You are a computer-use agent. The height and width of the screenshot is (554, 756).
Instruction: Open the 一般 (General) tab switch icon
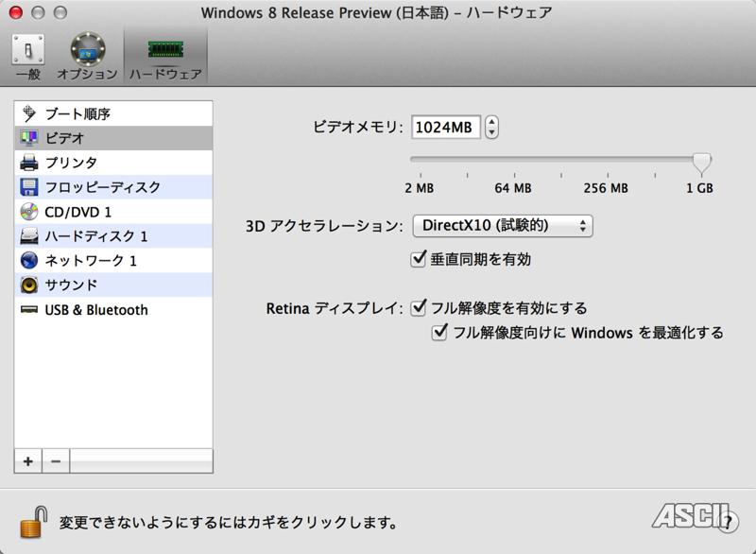(x=28, y=49)
